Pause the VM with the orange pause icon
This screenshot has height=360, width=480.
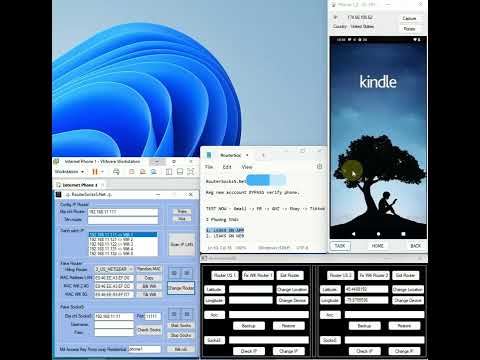coord(95,172)
